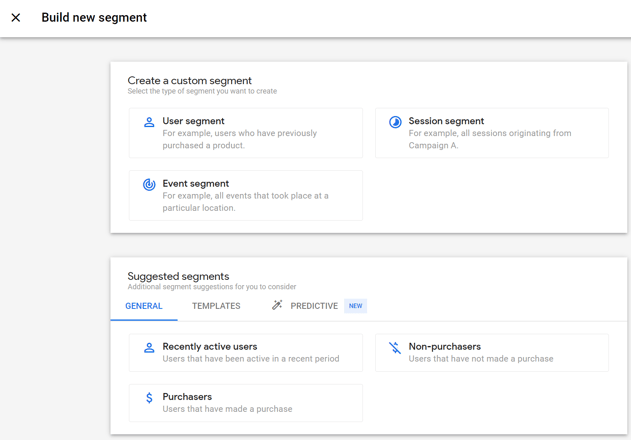Click the NEW badge beside Predictive

point(355,306)
